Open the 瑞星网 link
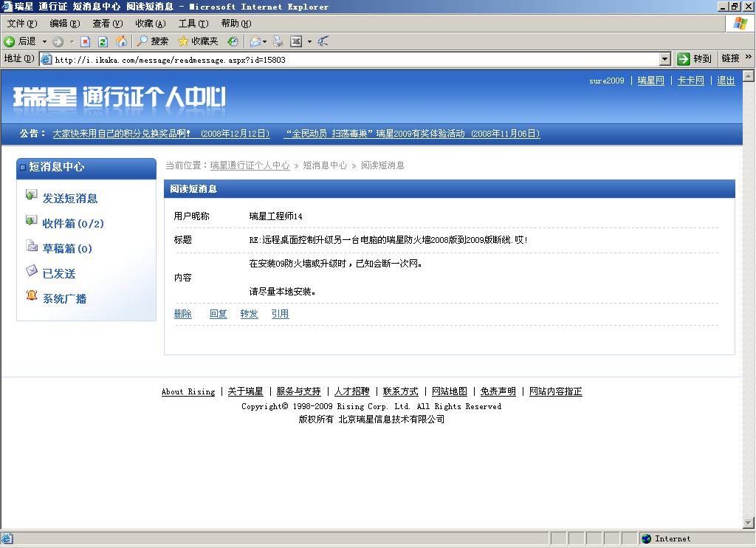The height and width of the screenshot is (548, 756). click(651, 81)
